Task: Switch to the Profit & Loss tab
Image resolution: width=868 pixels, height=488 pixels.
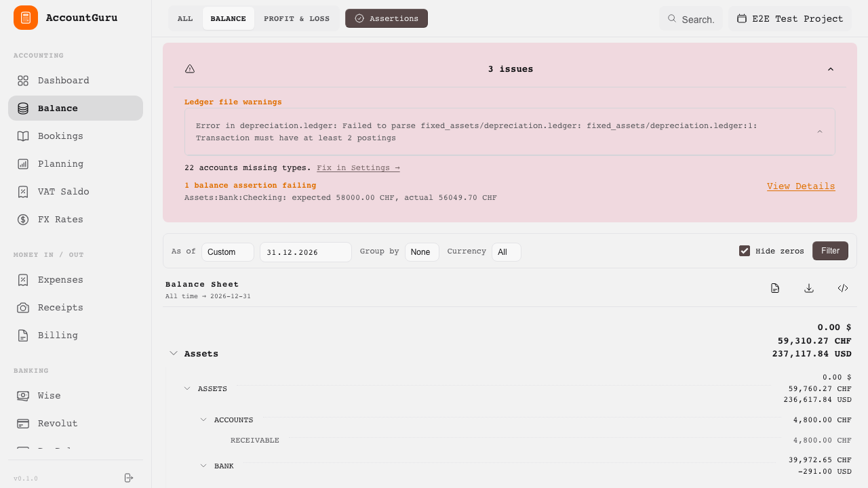Action: tap(296, 18)
